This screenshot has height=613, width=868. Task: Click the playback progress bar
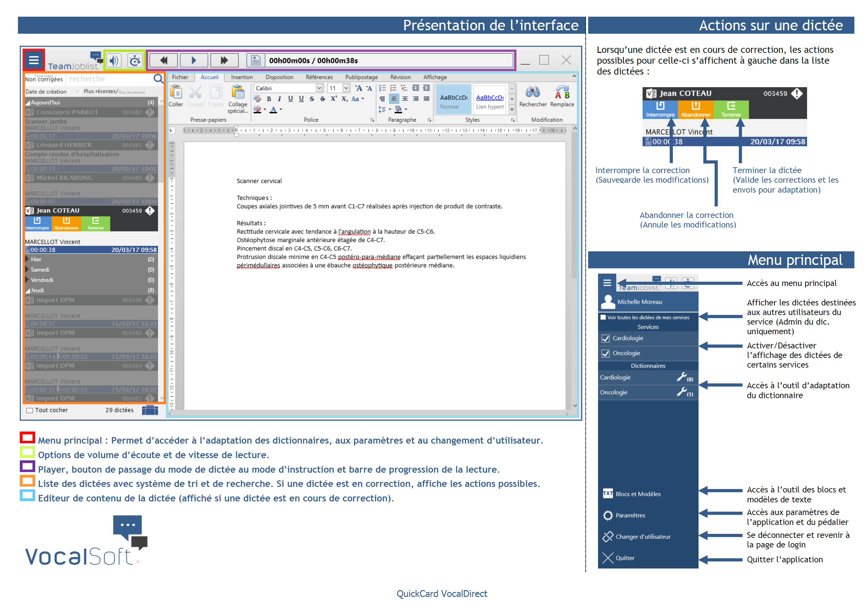pyautogui.click(x=389, y=61)
